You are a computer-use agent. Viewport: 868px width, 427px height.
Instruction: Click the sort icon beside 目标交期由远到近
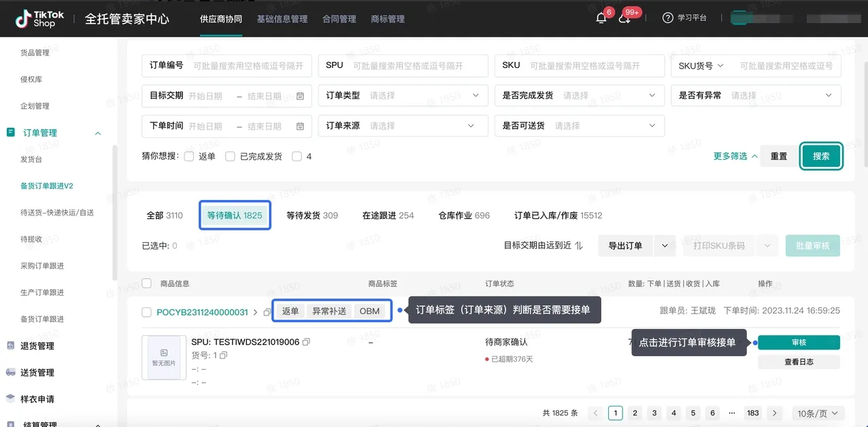tap(579, 245)
